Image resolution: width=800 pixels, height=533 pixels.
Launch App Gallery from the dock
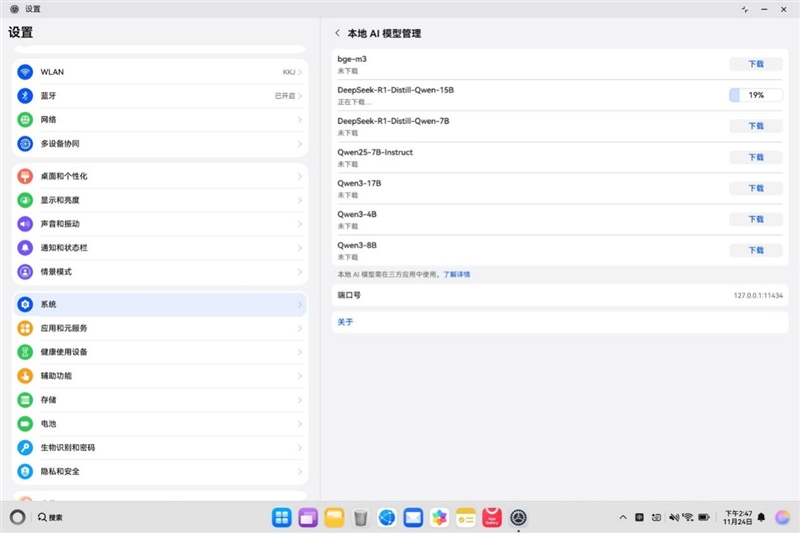click(491, 517)
